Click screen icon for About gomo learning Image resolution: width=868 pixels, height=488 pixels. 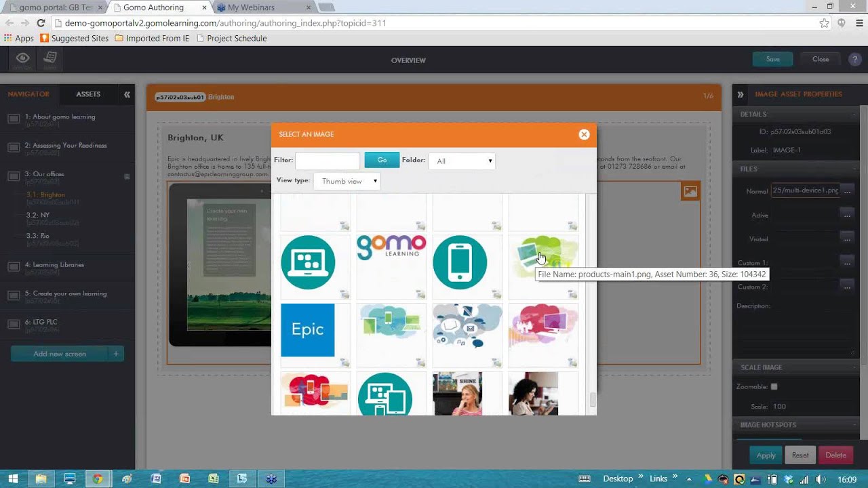click(14, 119)
